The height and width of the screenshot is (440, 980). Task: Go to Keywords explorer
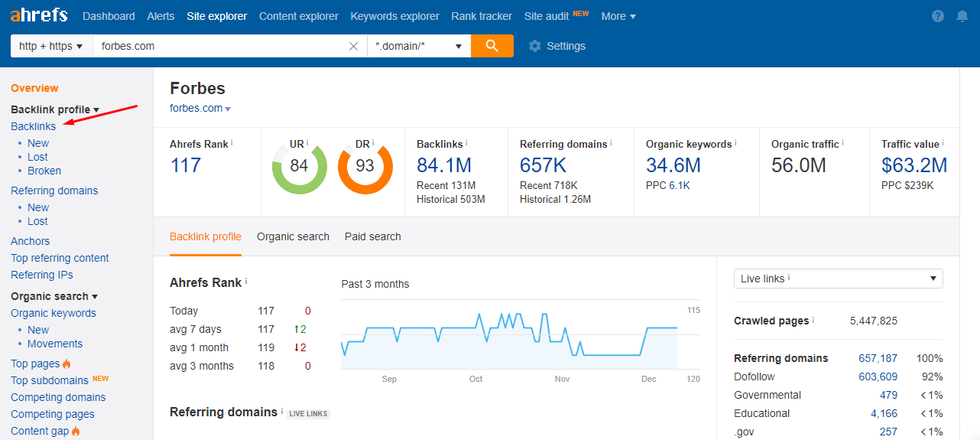pyautogui.click(x=394, y=16)
